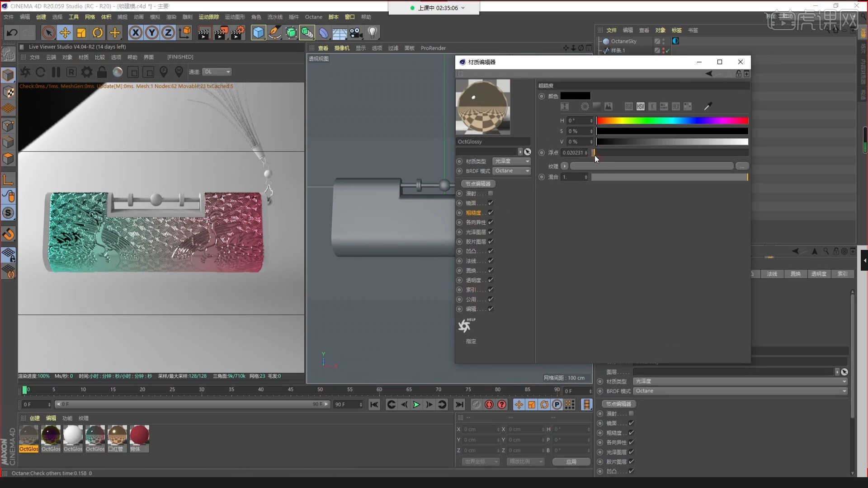The width and height of the screenshot is (868, 488).
Task: Click the Render View clapperboard icon
Action: [204, 33]
